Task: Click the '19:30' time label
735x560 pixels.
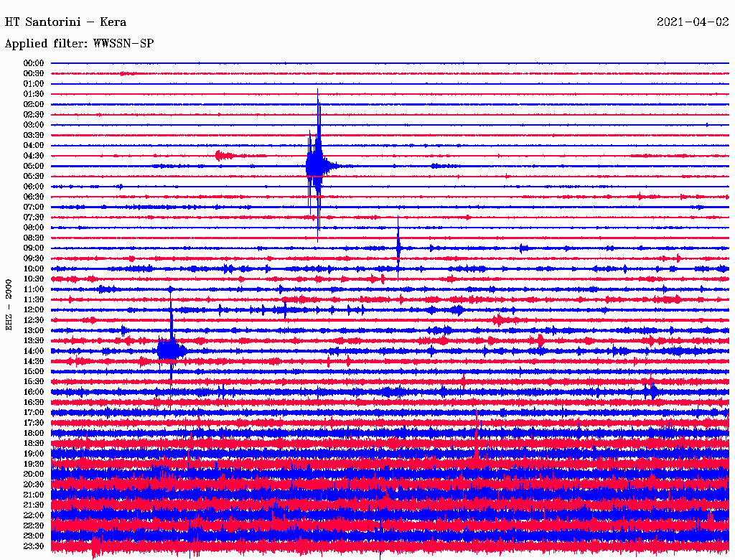Action: (x=33, y=464)
